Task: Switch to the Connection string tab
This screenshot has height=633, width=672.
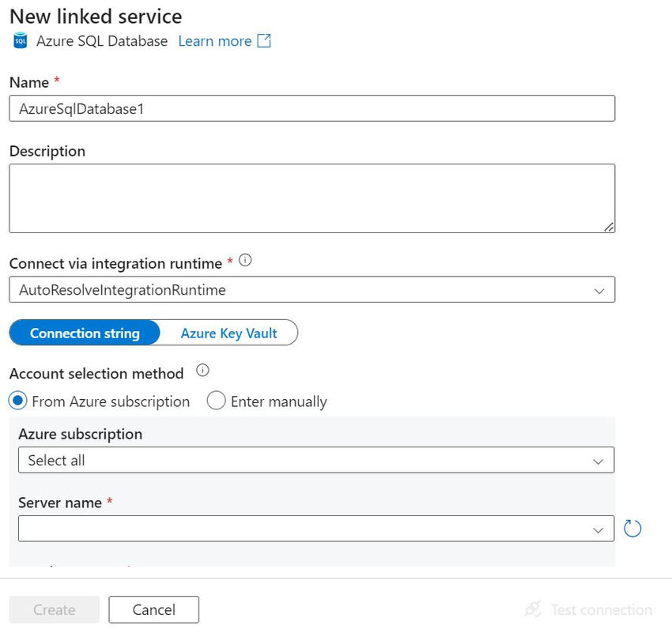Action: click(x=85, y=333)
